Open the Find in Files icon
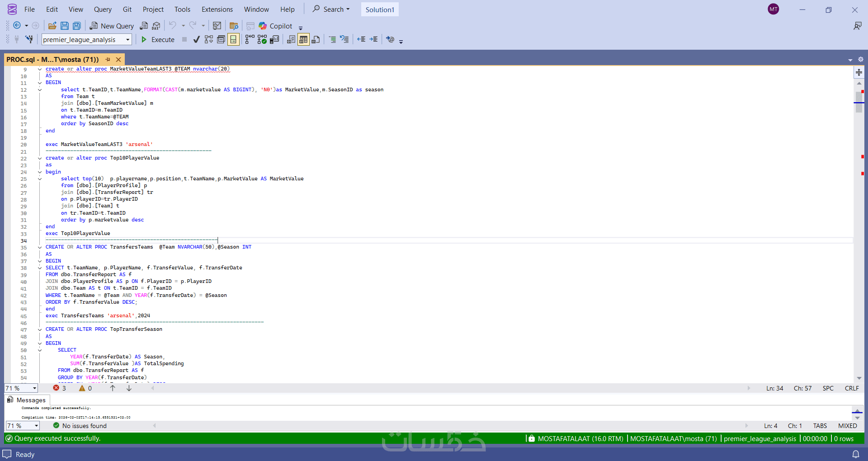The width and height of the screenshot is (868, 461). coord(234,26)
